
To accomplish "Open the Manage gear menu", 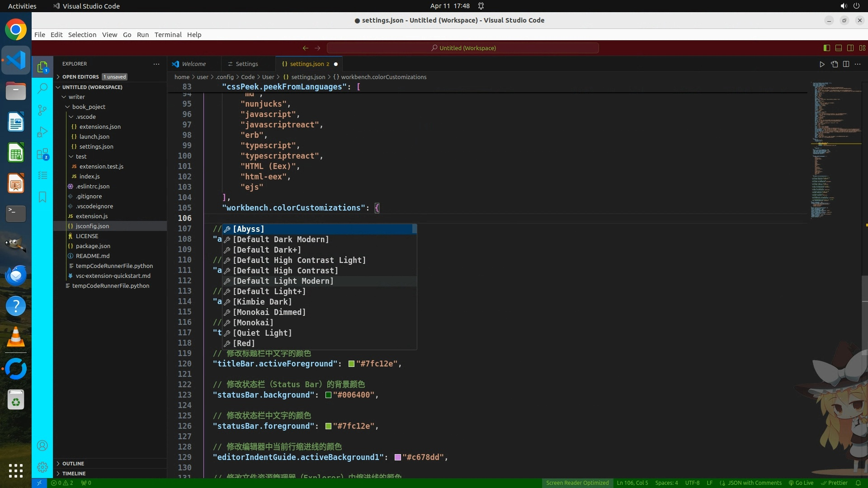I will 42,467.
